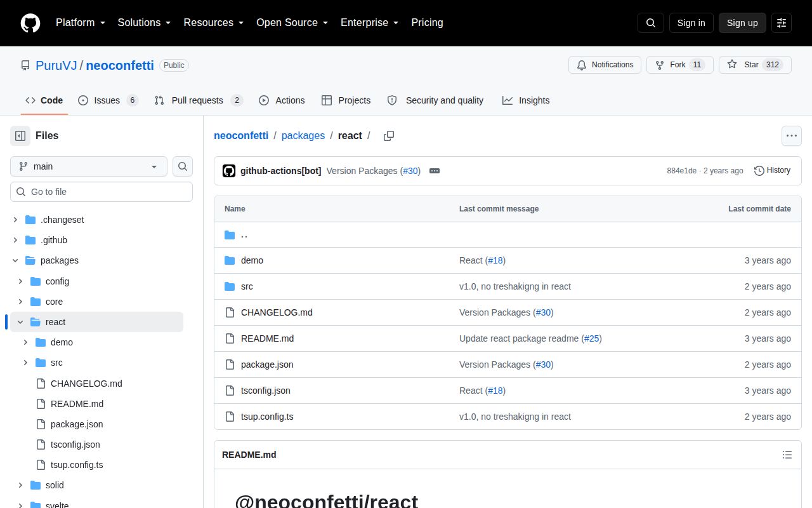The height and width of the screenshot is (508, 812).
Task: Click the github-actions bot avatar
Action: (x=229, y=171)
